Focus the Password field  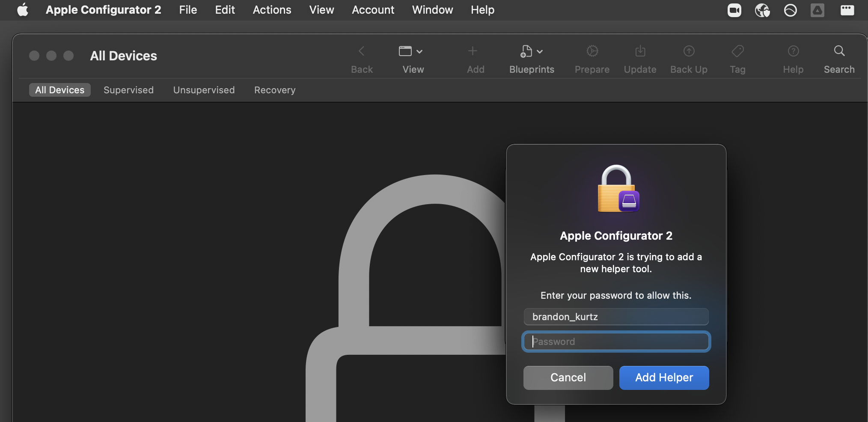(x=616, y=342)
